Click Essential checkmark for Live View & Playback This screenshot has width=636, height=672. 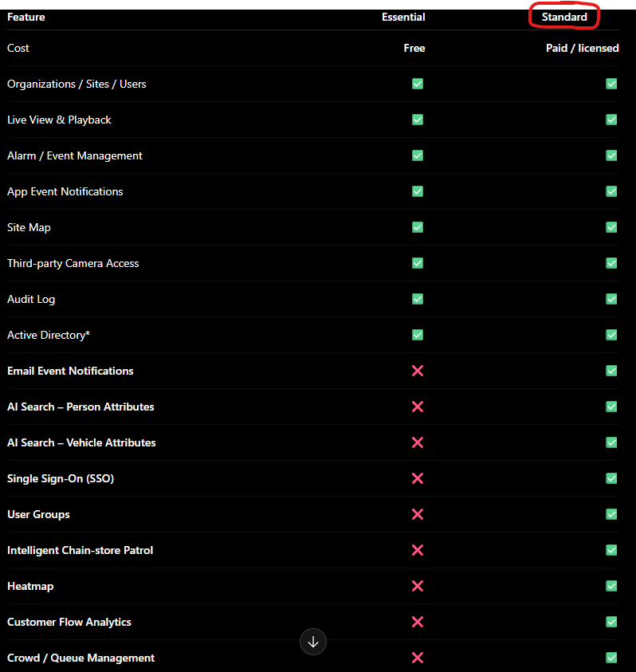418,120
